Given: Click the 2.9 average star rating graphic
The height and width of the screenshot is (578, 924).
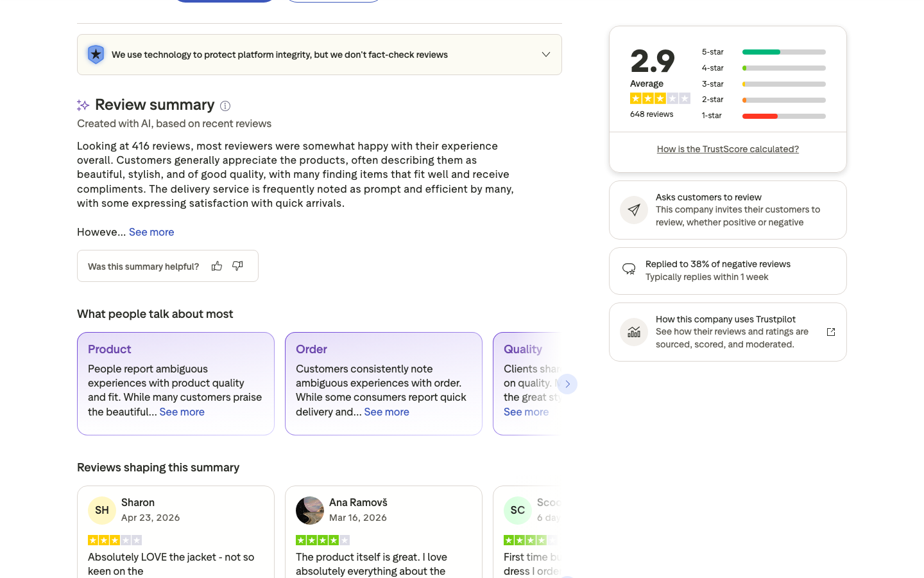Looking at the screenshot, I should (x=660, y=98).
